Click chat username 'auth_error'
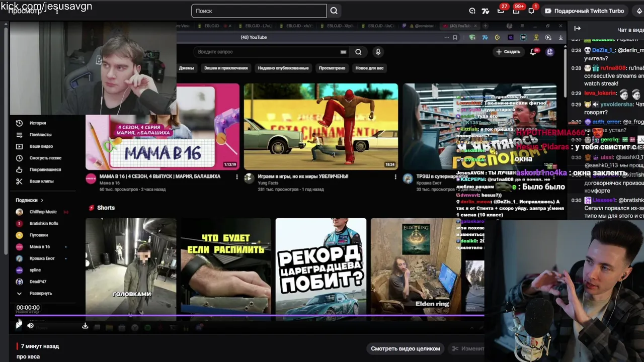Image resolution: width=644 pixels, height=362 pixels. coord(607,122)
